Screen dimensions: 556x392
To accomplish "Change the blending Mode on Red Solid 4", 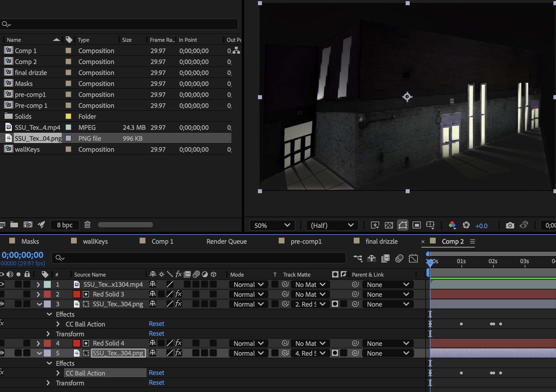I will (248, 343).
